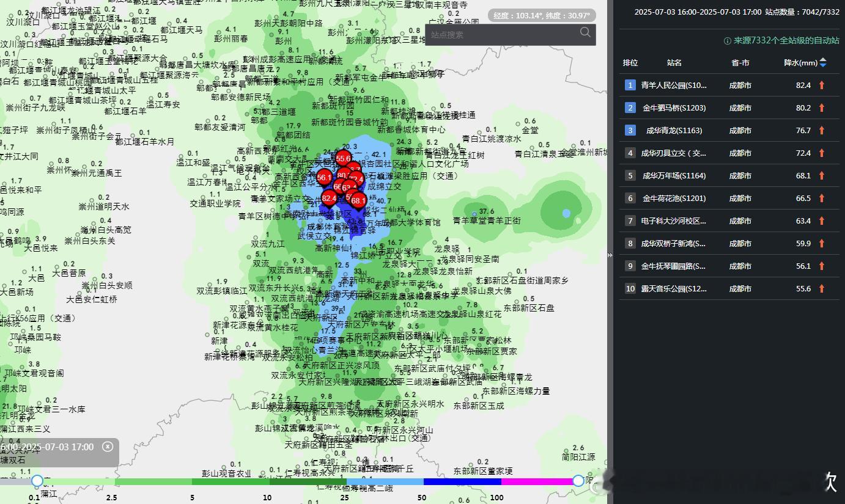Click the up-arrow trend icon in 露天音乐公园 row
The width and height of the screenshot is (845, 504).
coord(822,289)
